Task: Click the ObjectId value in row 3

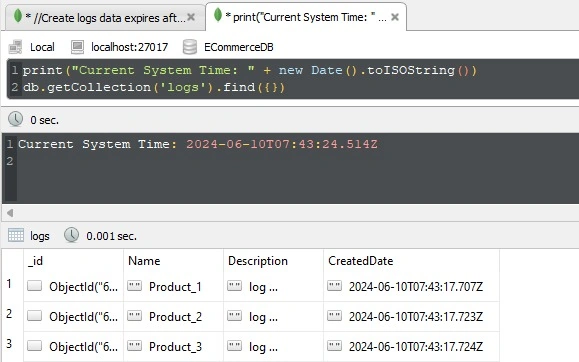Action: click(x=83, y=346)
